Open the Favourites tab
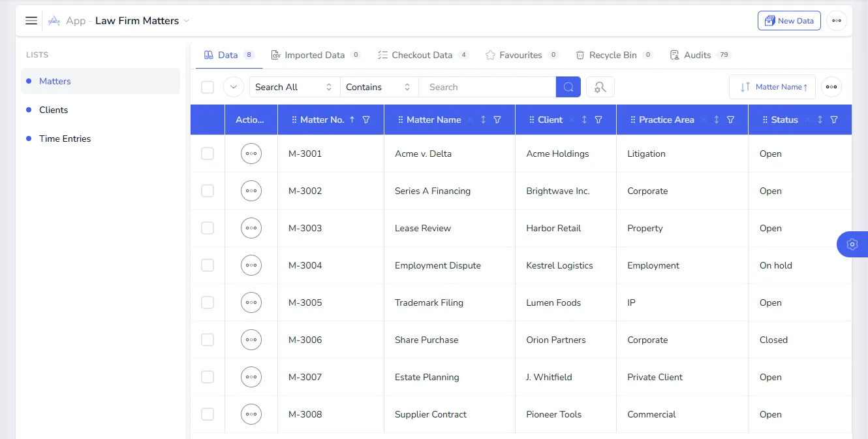 click(522, 55)
